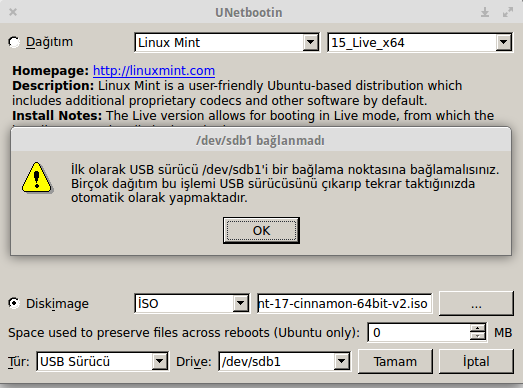Image resolution: width=523 pixels, height=388 pixels.
Task: Click the yellow warning icon in the dialog
Action: click(x=37, y=177)
